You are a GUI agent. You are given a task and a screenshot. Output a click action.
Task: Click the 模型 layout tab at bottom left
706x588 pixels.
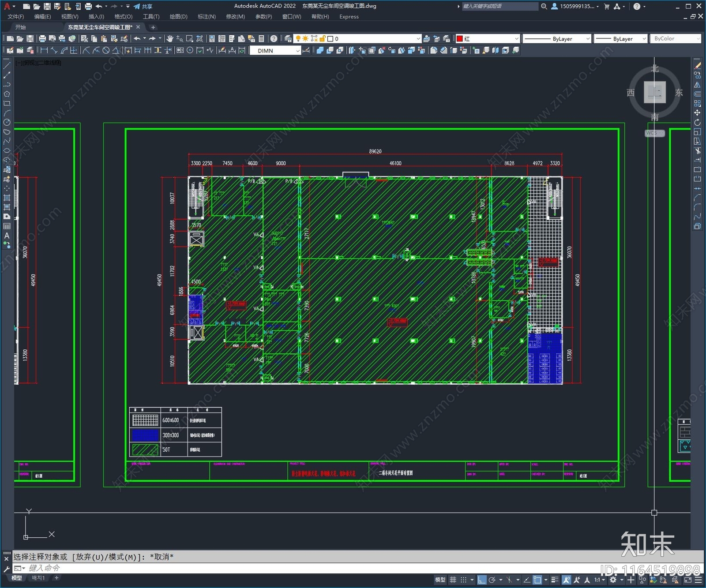coord(17,578)
